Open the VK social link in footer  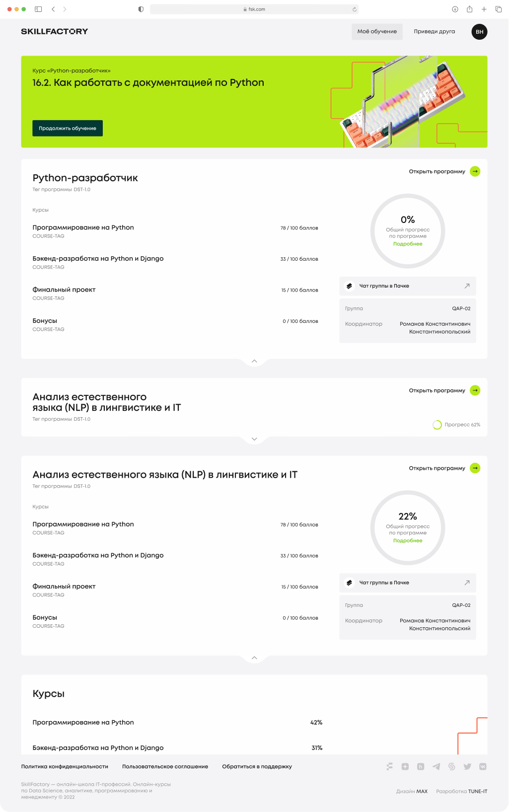(x=483, y=766)
